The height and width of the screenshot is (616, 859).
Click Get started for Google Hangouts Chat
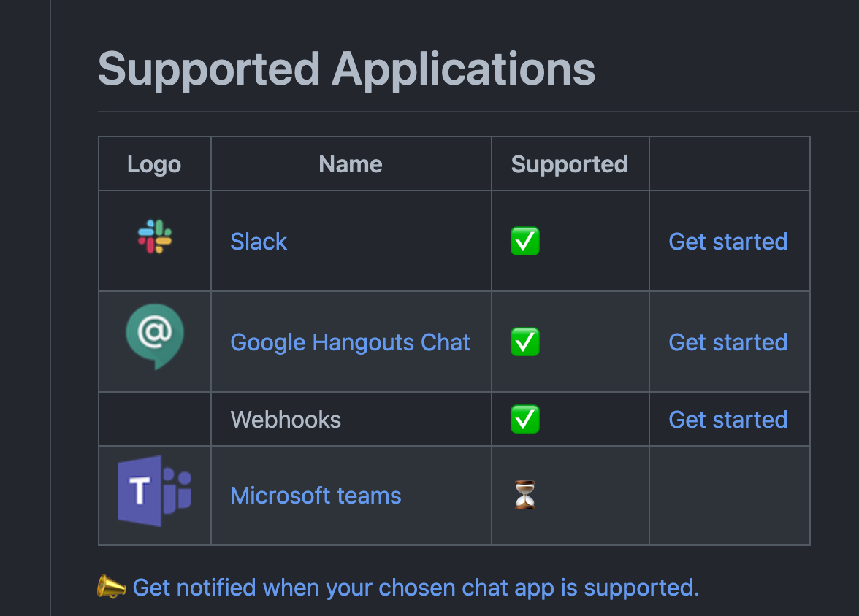728,342
